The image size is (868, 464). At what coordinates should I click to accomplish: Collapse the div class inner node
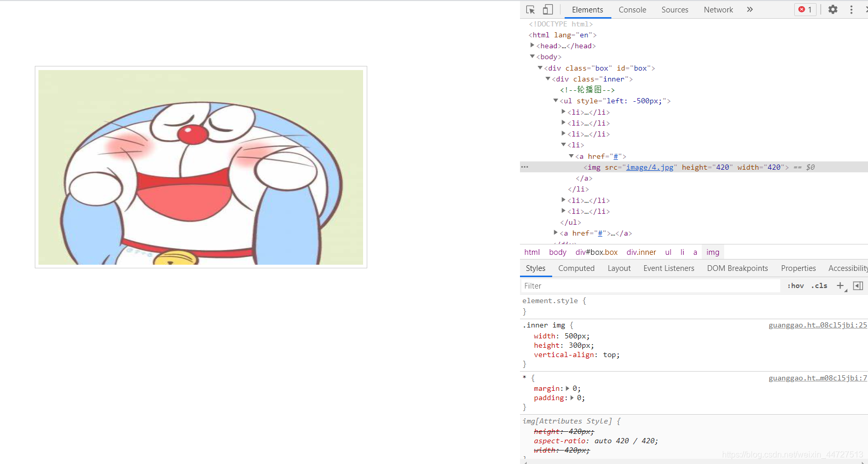547,79
